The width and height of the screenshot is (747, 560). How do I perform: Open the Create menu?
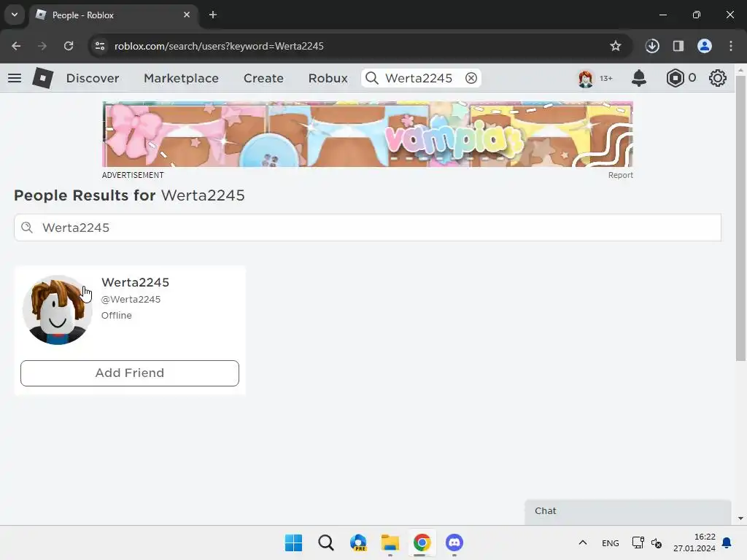(x=263, y=78)
